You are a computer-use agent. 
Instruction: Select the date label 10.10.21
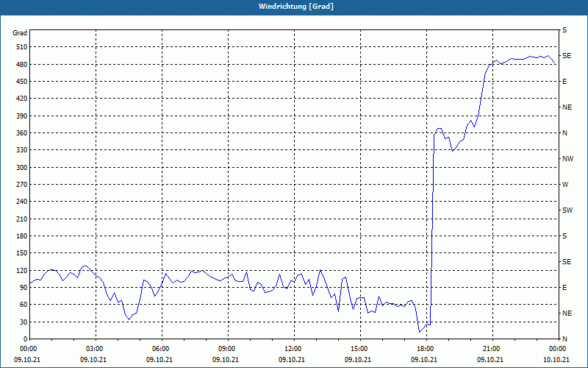pyautogui.click(x=556, y=359)
